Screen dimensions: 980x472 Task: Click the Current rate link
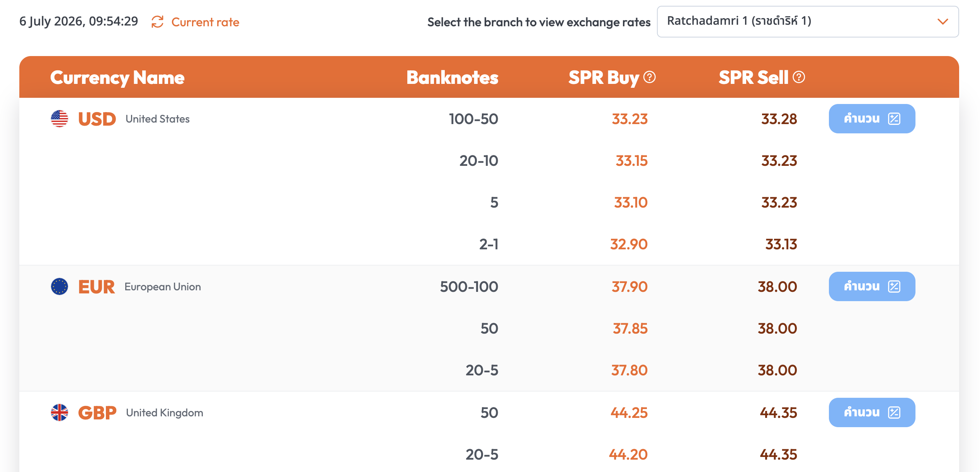pos(205,22)
